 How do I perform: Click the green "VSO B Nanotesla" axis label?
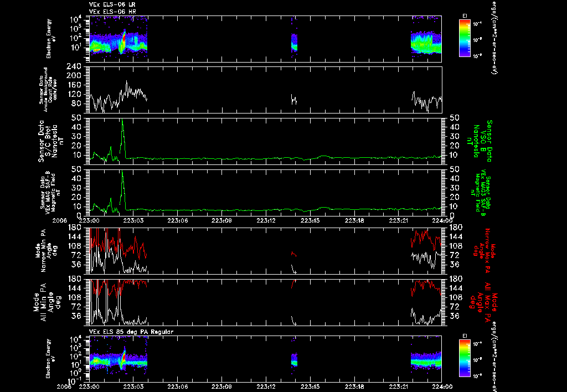[480, 141]
